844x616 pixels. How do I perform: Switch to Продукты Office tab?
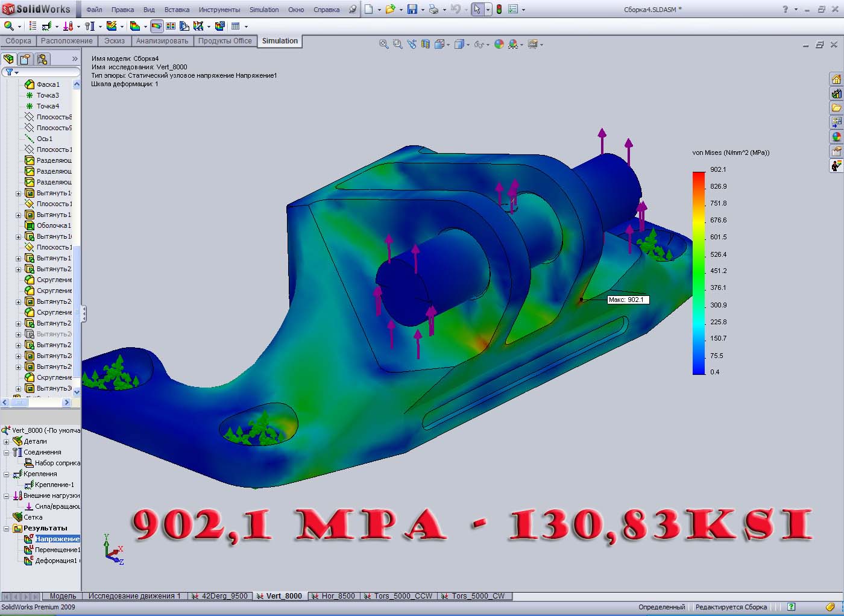(225, 41)
